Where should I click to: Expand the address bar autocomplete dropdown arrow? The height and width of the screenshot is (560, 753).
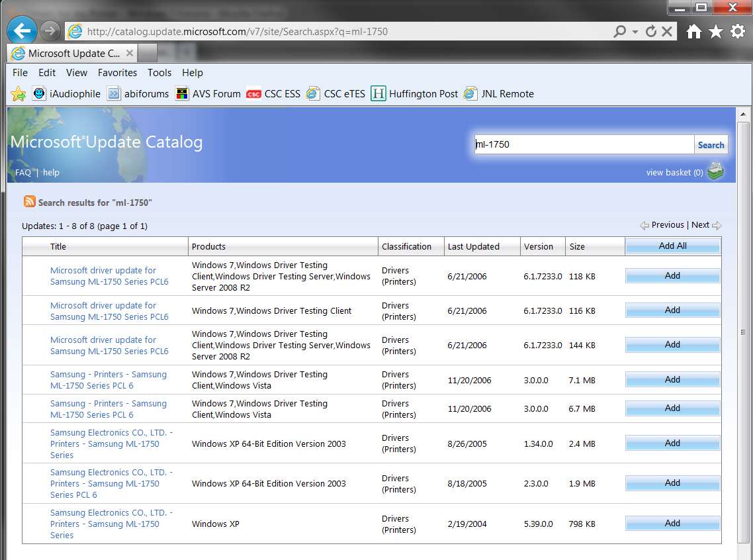coord(635,32)
